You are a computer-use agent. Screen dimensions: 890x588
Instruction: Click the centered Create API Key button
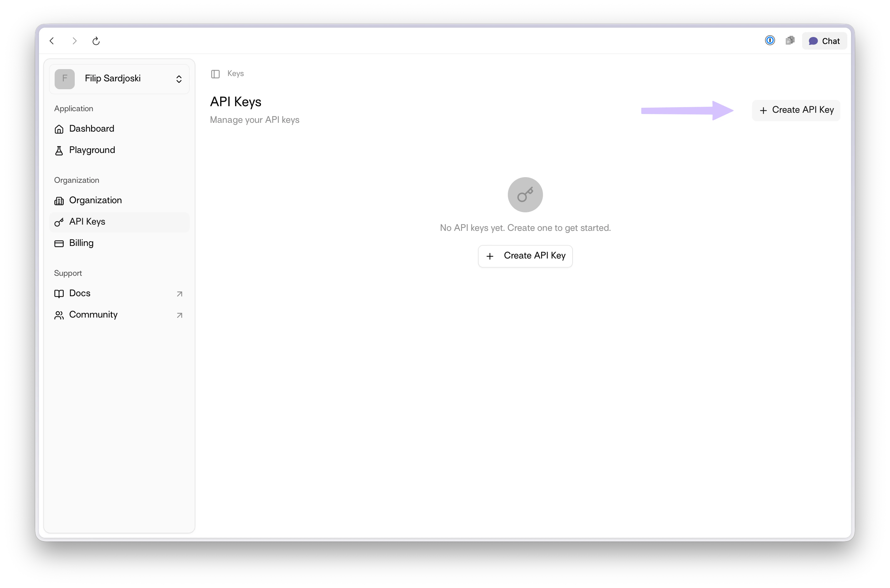[x=525, y=256]
